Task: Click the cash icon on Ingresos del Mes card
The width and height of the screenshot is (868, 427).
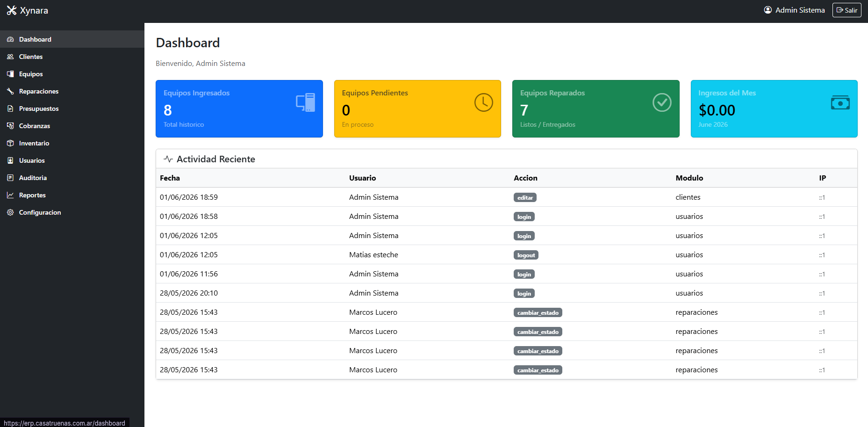Action: pos(840,102)
